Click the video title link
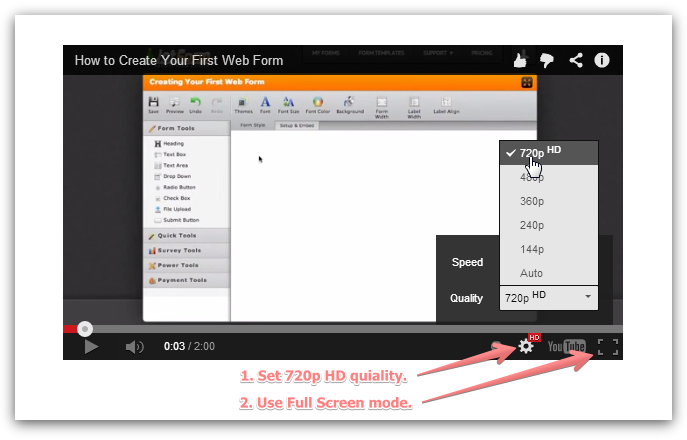Viewport: 687px width, 440px height. [x=179, y=60]
